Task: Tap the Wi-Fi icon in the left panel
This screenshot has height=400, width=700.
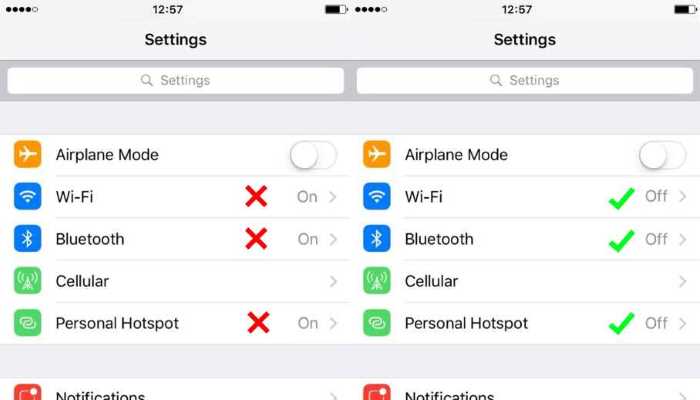Action: click(x=28, y=196)
